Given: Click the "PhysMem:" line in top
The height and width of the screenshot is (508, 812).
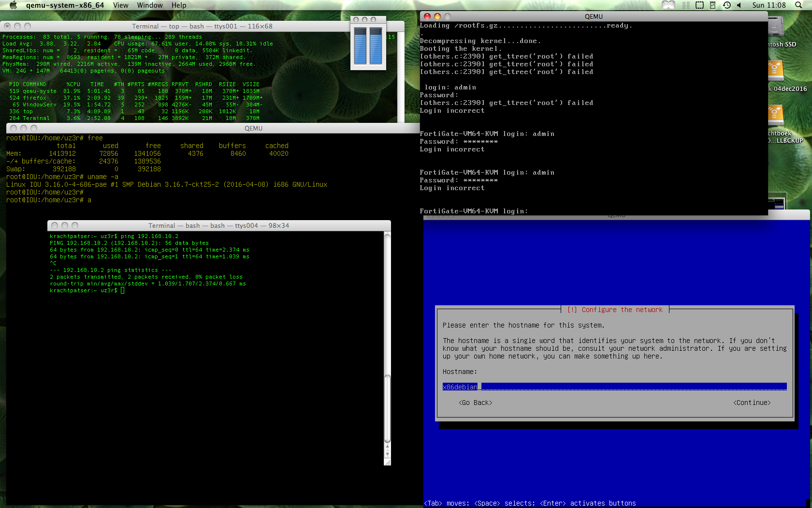Looking at the screenshot, I should (129, 64).
